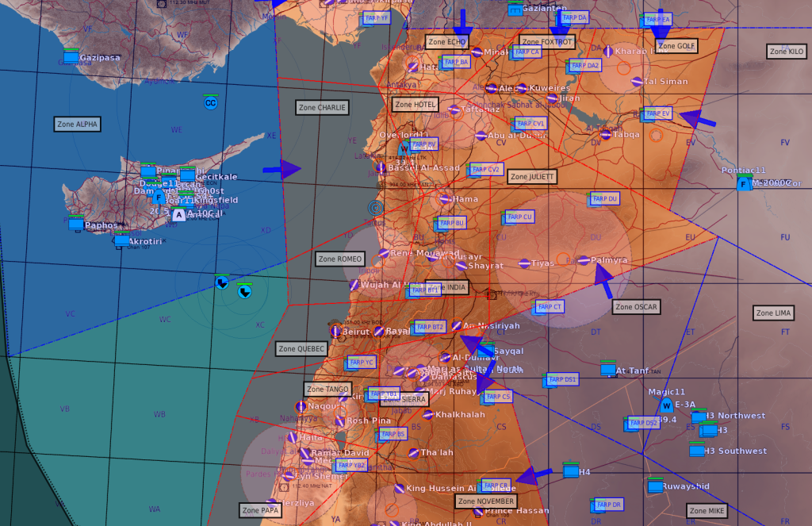The image size is (812, 526).
Task: Click the Pontiac11 flight marker
Action: point(743,184)
